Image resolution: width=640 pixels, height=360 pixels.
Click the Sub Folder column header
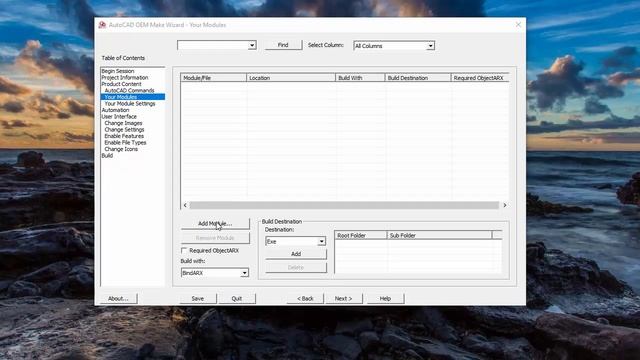[x=439, y=236]
